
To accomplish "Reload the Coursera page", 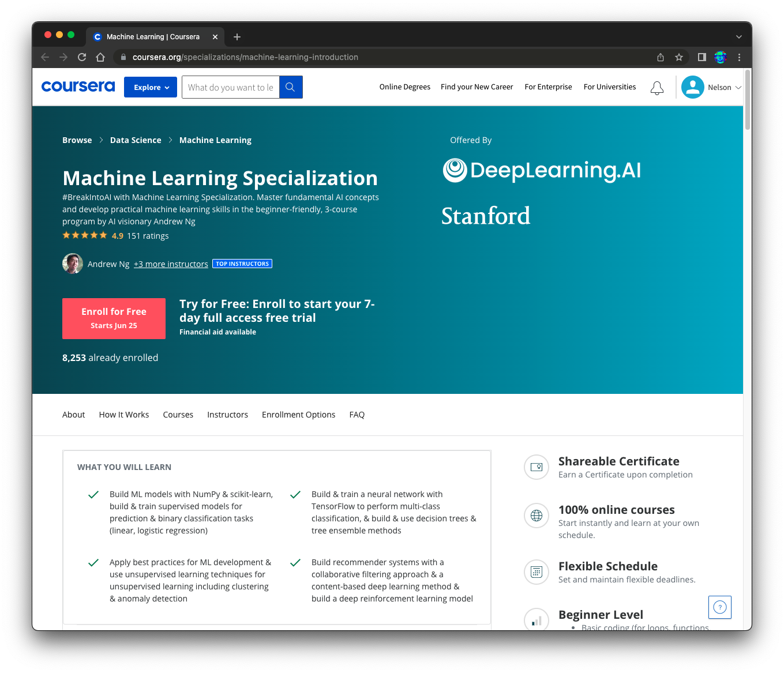I will (82, 57).
